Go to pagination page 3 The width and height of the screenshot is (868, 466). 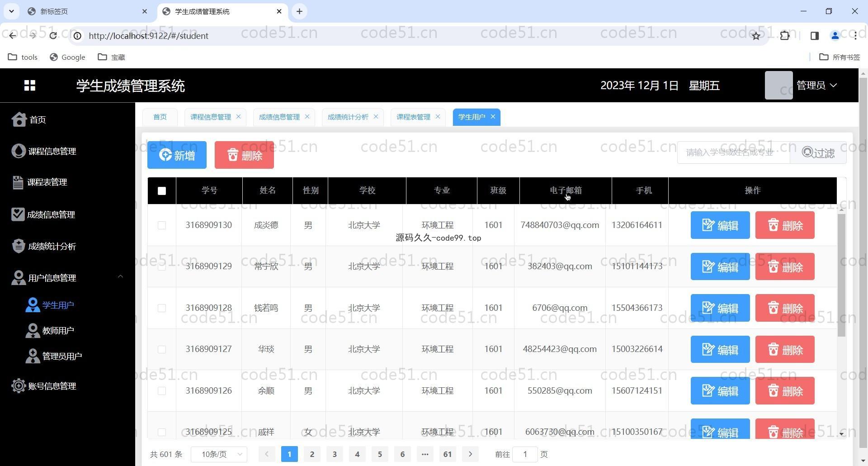point(335,454)
